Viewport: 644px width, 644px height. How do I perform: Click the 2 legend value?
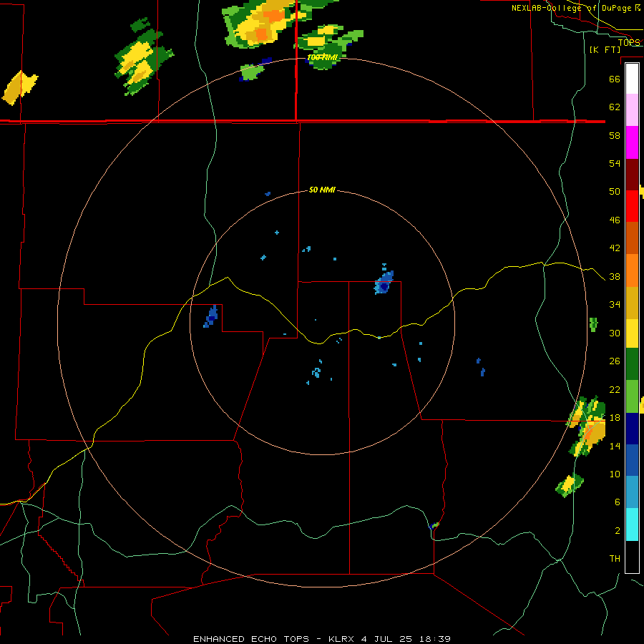618,531
